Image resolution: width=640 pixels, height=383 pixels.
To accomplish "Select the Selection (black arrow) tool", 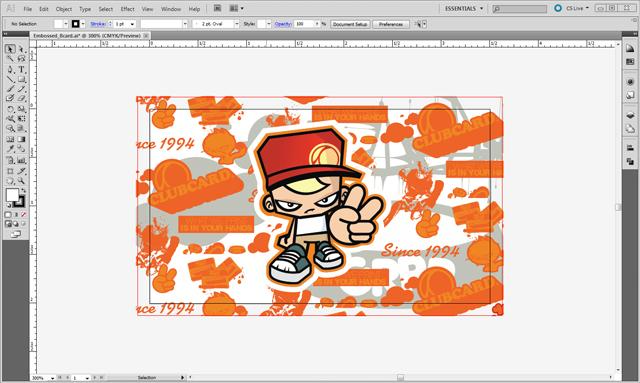I will (10, 49).
